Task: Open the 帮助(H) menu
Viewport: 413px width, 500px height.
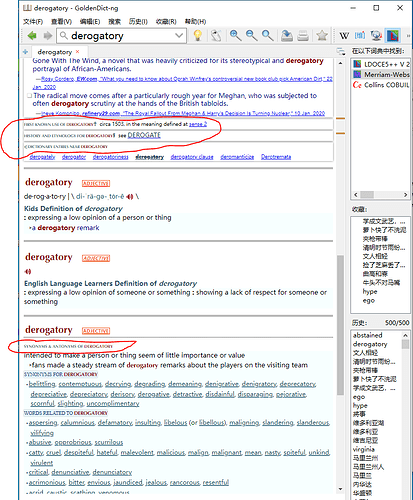Action: pos(195,21)
